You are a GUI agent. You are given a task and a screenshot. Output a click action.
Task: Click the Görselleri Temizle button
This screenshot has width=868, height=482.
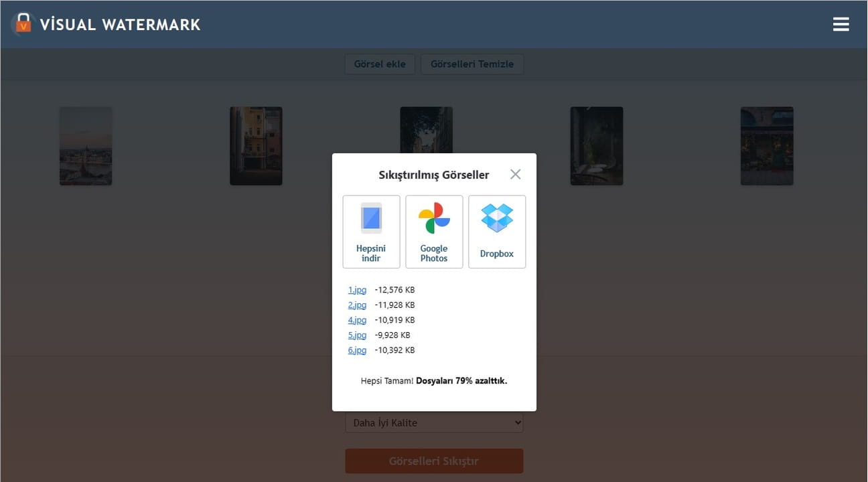(472, 64)
